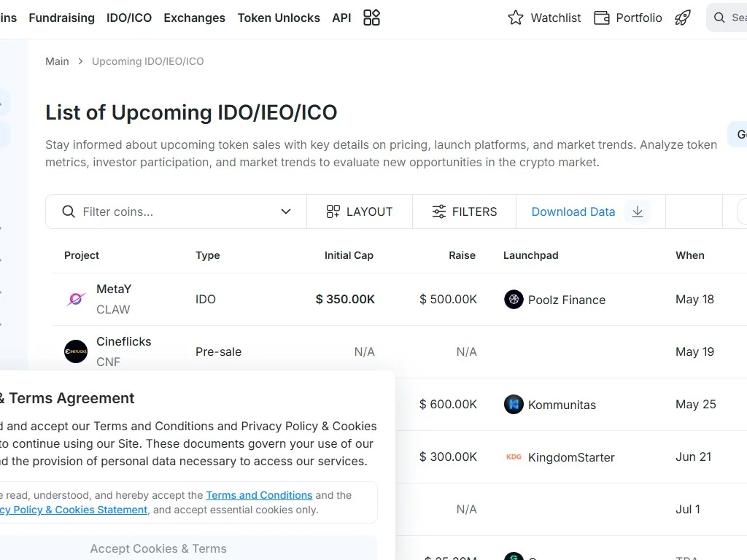Open the API menu item
Screen dimensions: 747x560
341,17
